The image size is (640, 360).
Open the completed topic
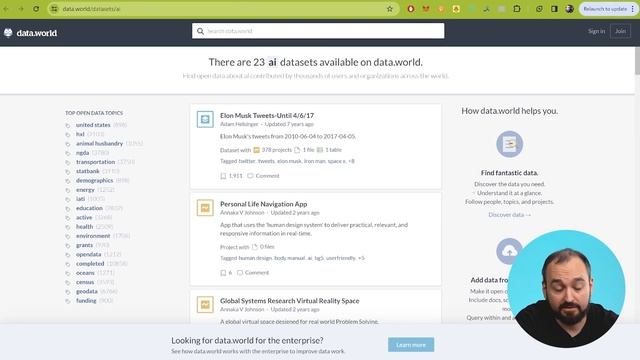[90, 264]
